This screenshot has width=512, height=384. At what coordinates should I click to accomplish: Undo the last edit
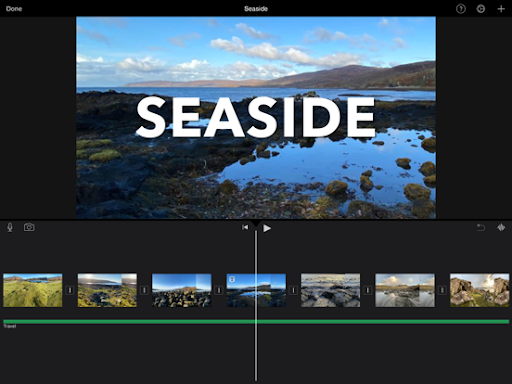[481, 228]
